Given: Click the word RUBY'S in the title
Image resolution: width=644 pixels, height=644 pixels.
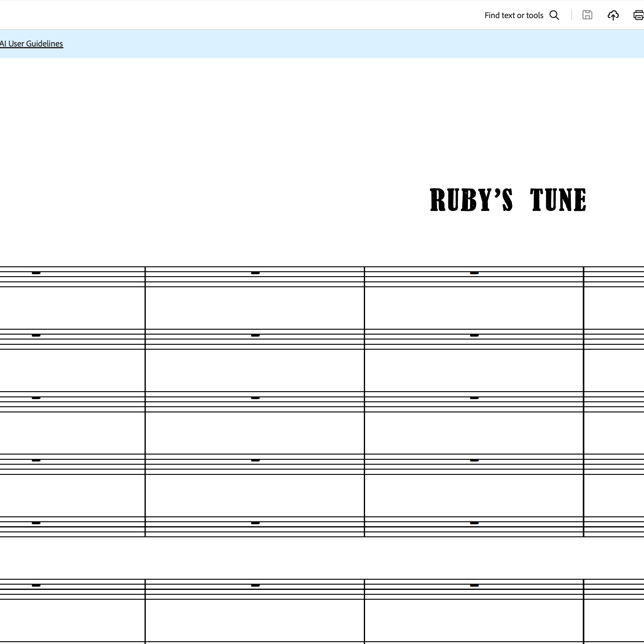Looking at the screenshot, I should tap(471, 200).
